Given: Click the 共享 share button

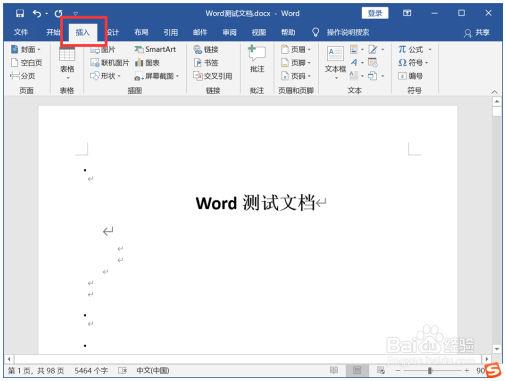Looking at the screenshot, I should (477, 32).
